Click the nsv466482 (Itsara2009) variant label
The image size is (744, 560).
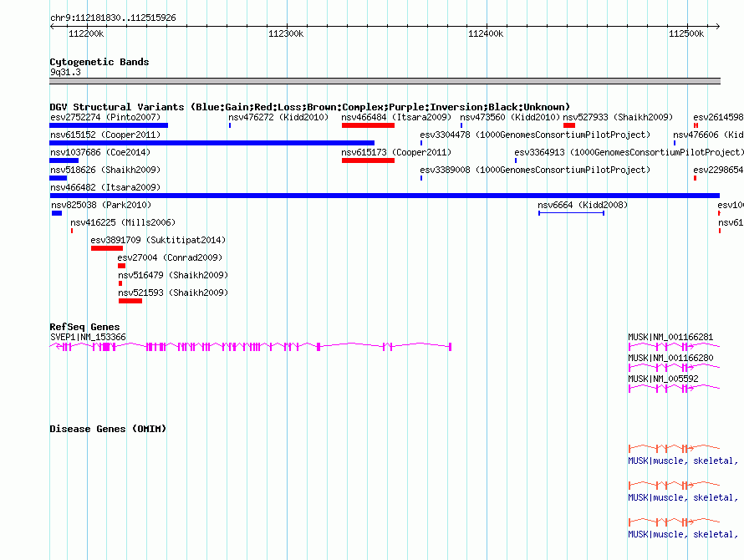[105, 187]
